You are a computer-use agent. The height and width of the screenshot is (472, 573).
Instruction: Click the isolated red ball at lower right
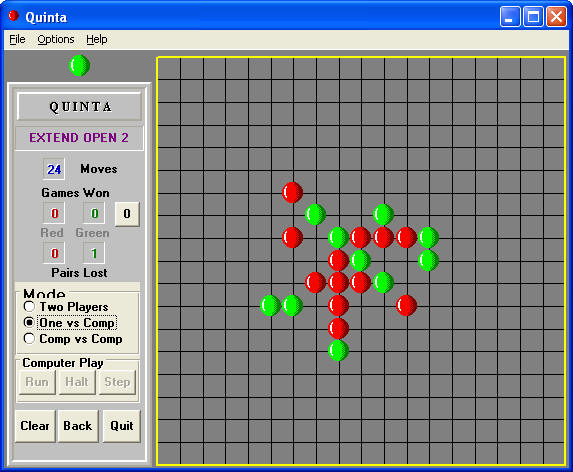coord(406,305)
